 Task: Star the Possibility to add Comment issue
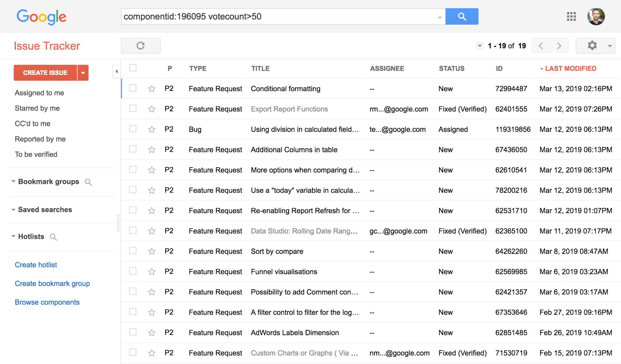(152, 292)
